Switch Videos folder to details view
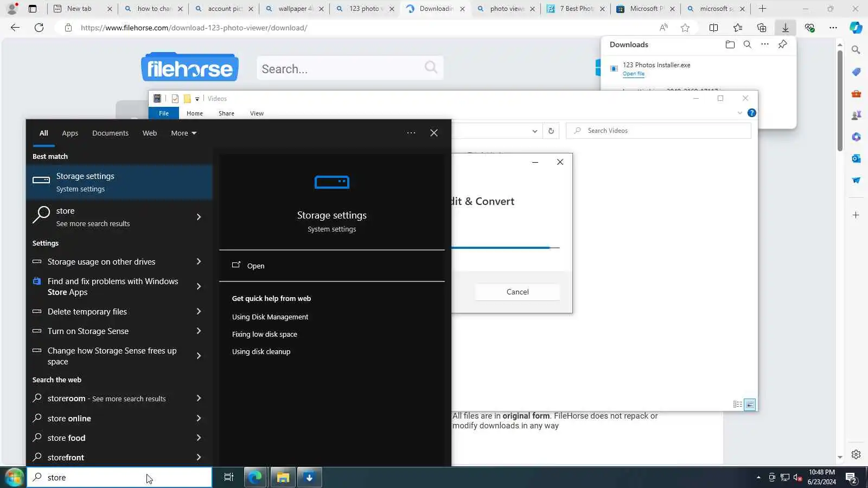The height and width of the screenshot is (488, 868). pos(738,404)
